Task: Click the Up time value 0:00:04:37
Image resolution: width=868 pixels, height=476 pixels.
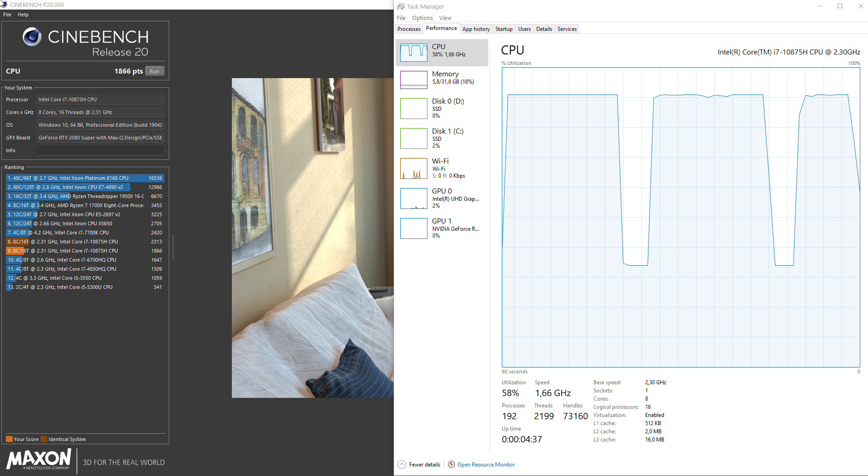Action: (x=522, y=439)
